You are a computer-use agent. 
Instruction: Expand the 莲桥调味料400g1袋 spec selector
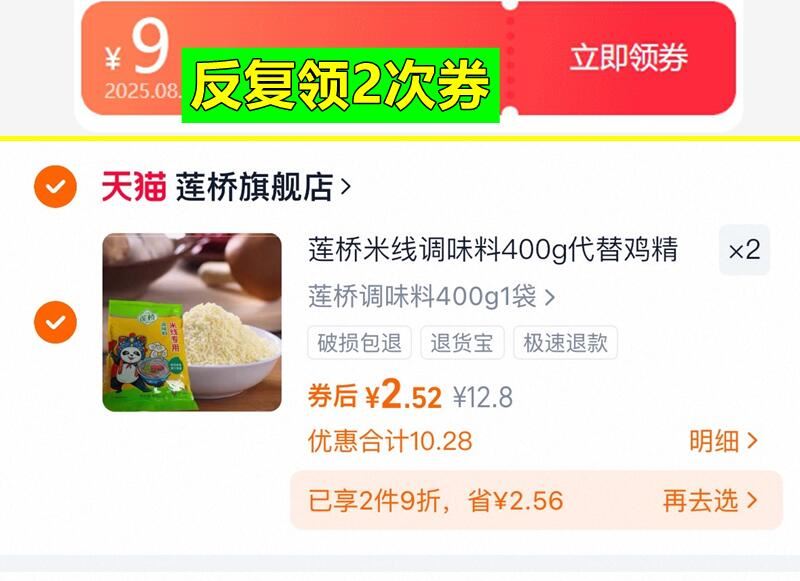point(432,296)
